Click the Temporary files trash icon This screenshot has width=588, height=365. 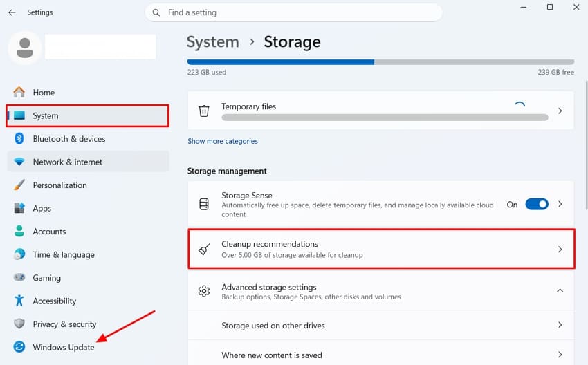[203, 111]
